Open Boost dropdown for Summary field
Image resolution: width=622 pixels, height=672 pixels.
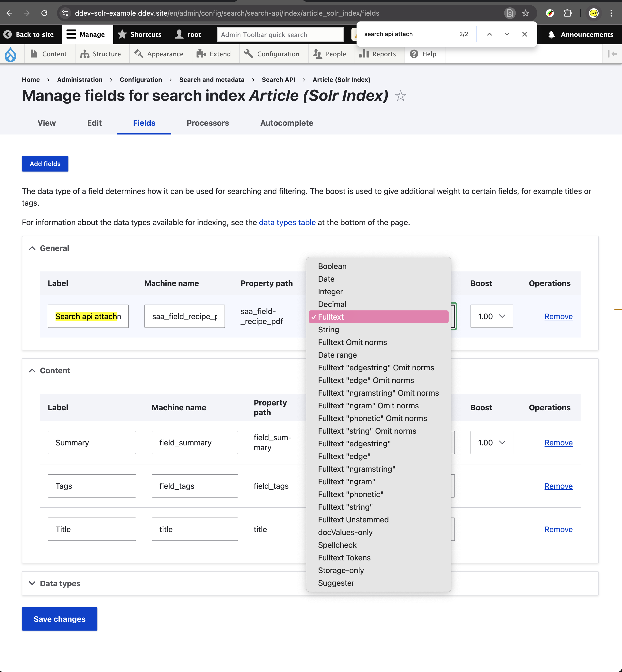(x=491, y=442)
